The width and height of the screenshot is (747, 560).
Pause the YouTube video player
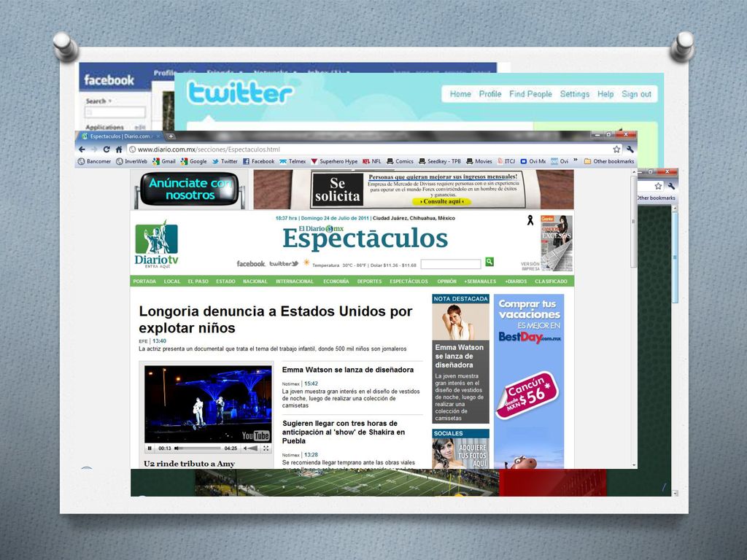(150, 448)
